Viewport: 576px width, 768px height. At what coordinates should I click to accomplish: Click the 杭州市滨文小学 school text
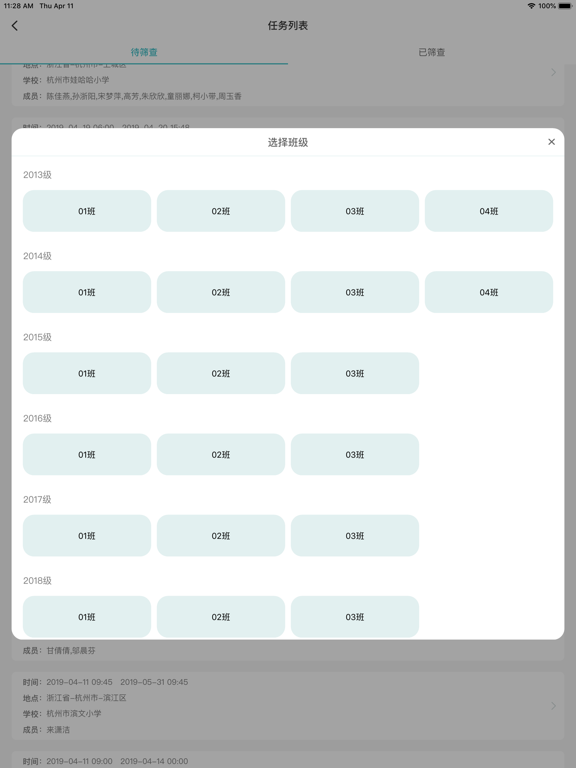click(74, 714)
